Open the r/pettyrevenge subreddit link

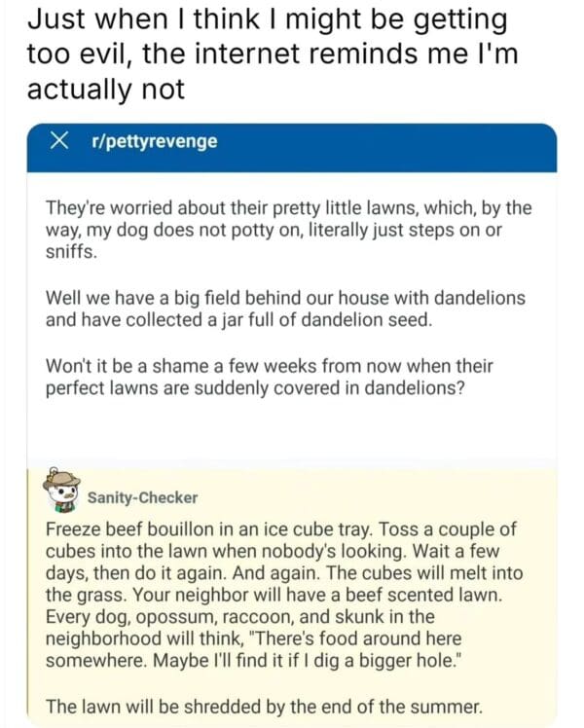152,142
